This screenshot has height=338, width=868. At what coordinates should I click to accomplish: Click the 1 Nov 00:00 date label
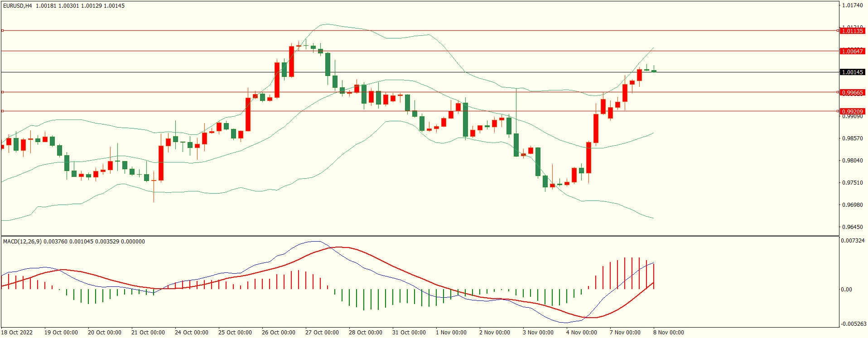tap(451, 333)
